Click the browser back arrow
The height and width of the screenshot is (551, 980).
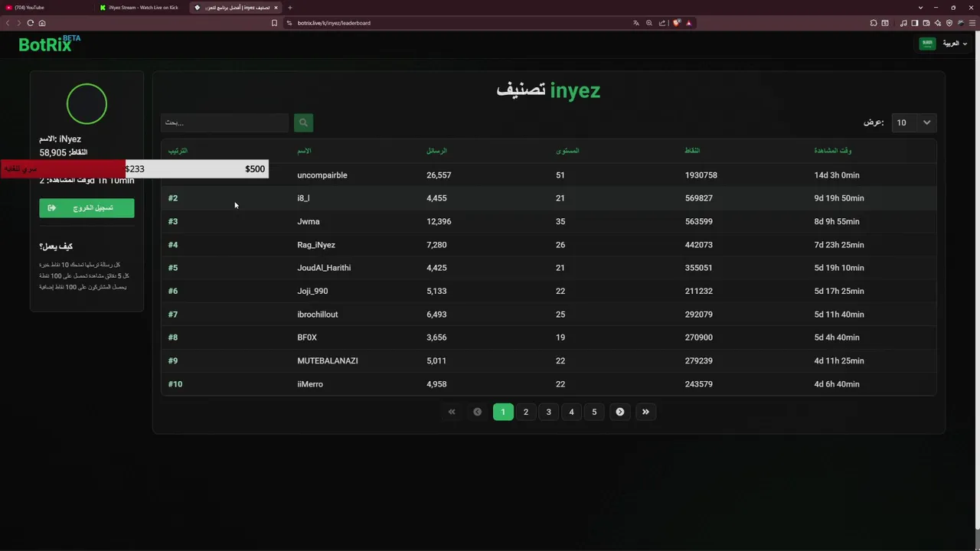(x=8, y=23)
